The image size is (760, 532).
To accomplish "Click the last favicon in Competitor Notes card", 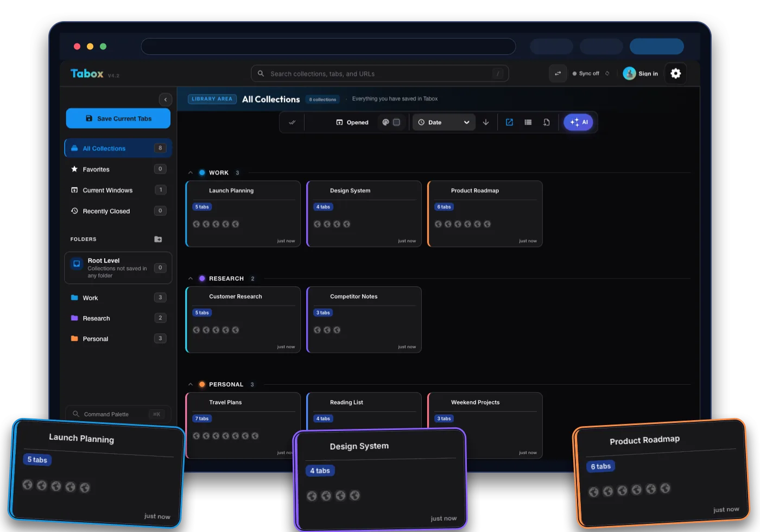I will click(337, 330).
